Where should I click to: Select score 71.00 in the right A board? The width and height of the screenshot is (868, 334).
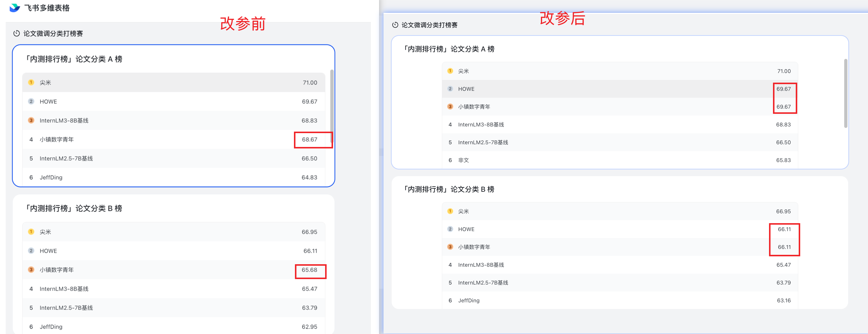(x=784, y=71)
